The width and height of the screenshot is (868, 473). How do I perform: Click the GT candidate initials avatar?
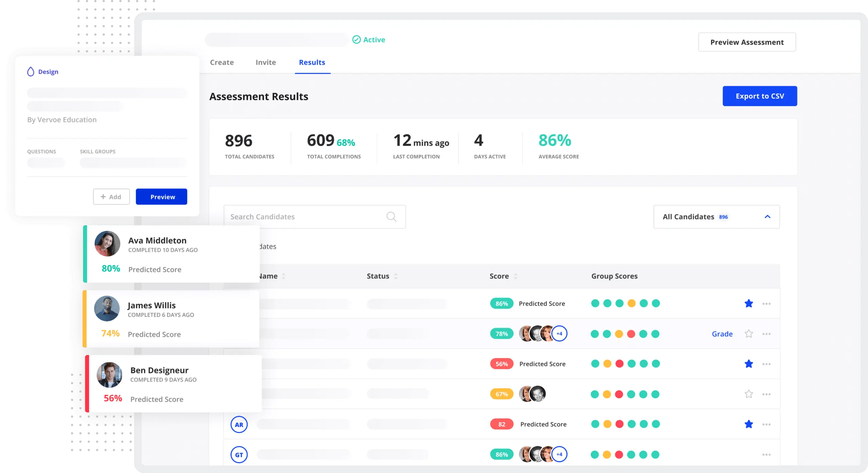tap(239, 455)
